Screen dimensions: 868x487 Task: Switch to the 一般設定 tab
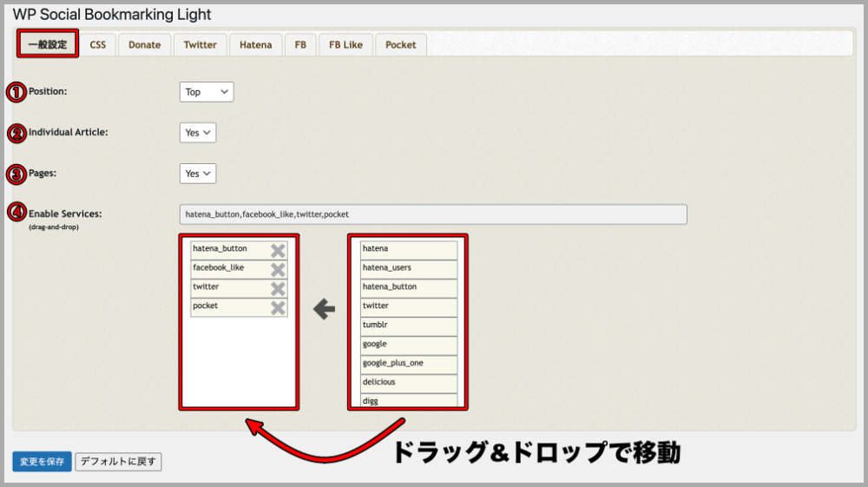[48, 44]
